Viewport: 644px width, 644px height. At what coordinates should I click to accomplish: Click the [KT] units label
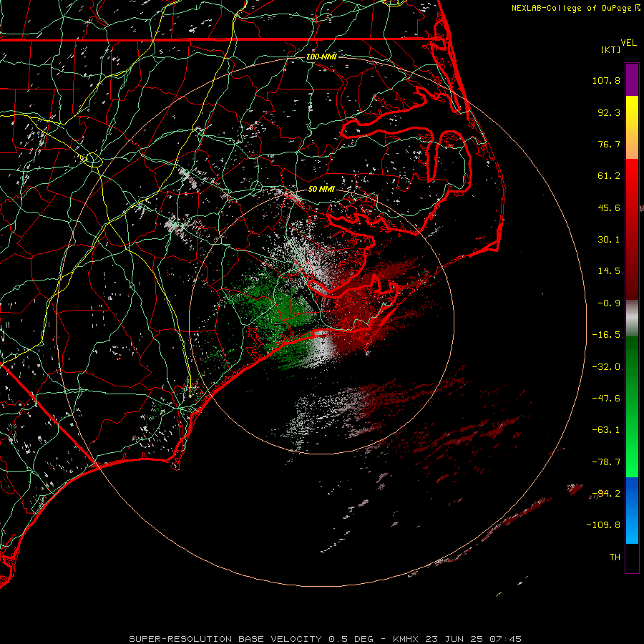pyautogui.click(x=611, y=49)
